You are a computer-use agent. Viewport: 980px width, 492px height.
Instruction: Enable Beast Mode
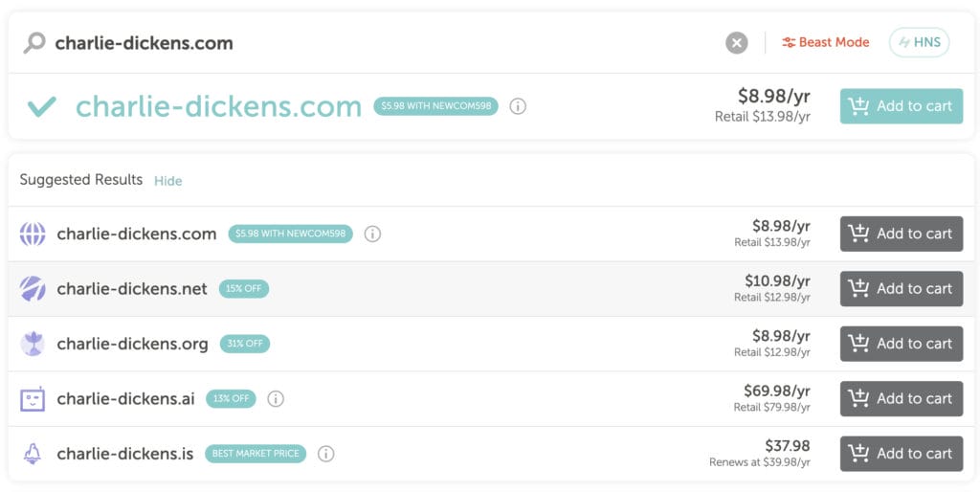coord(825,42)
